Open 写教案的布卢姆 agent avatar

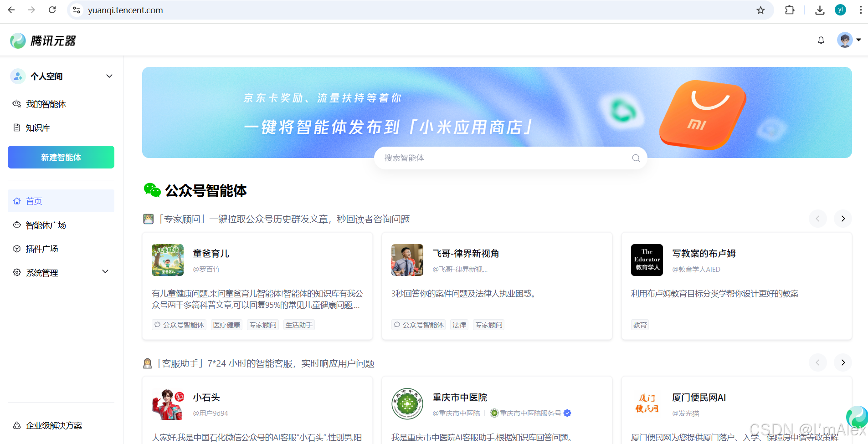(647, 260)
